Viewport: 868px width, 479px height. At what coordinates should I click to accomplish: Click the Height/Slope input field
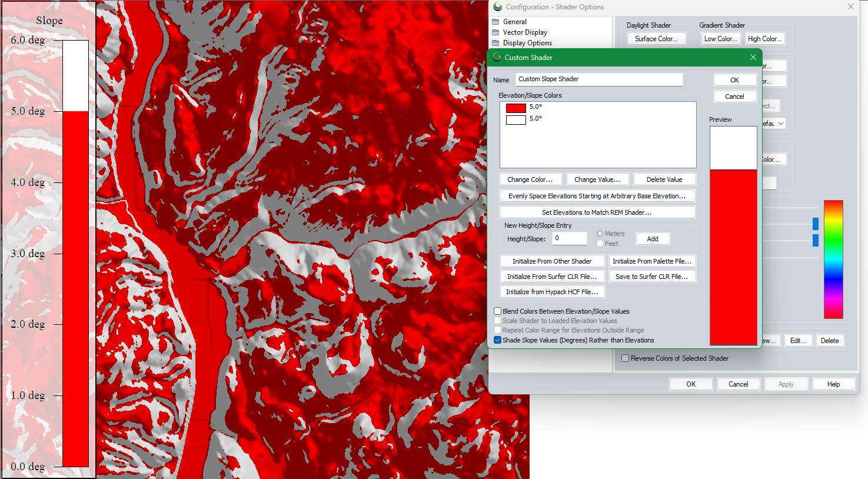(570, 238)
